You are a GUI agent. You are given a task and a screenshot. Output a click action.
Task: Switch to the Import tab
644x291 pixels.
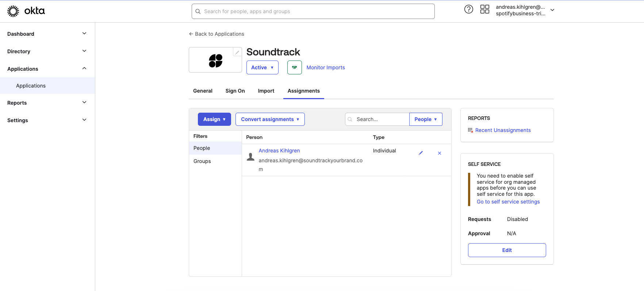click(266, 91)
